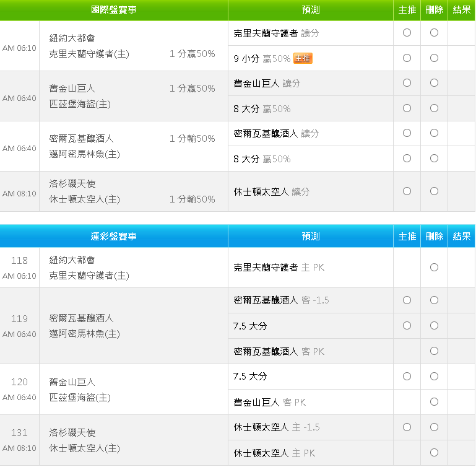Click 洛杉磯天使 in the 國際盤 table
The width and height of the screenshot is (476, 467).
pos(72,183)
